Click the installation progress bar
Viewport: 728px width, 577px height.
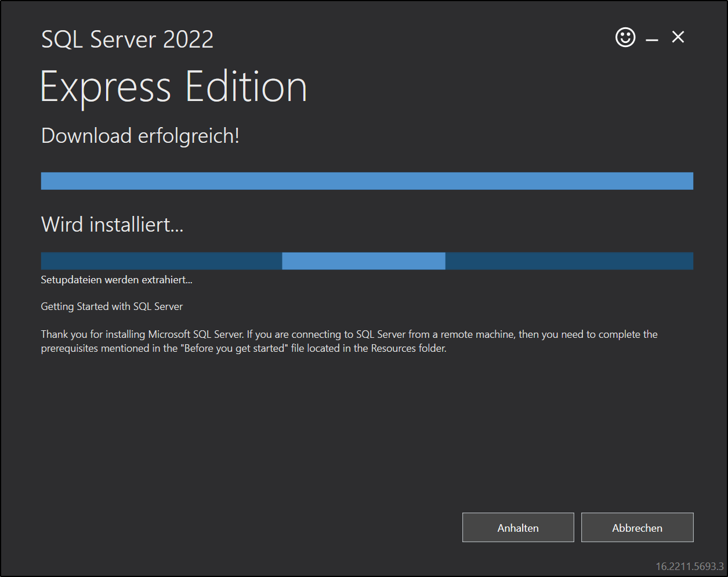coord(367,261)
